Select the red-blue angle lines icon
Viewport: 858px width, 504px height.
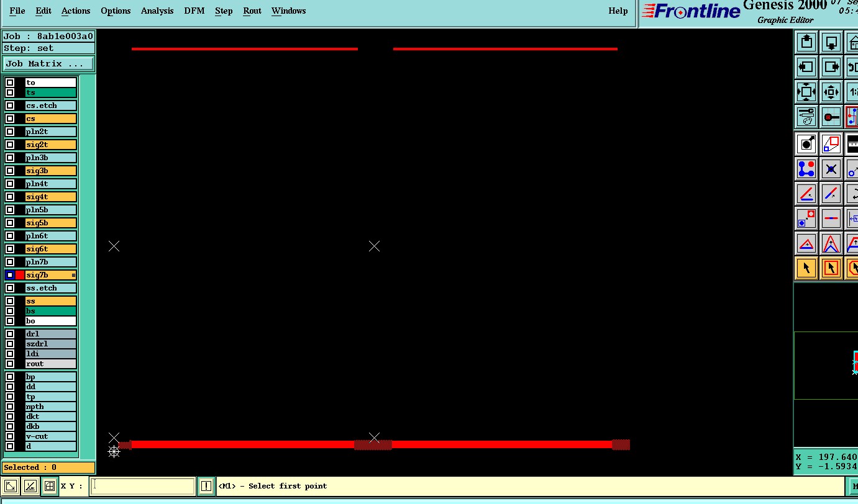(806, 194)
